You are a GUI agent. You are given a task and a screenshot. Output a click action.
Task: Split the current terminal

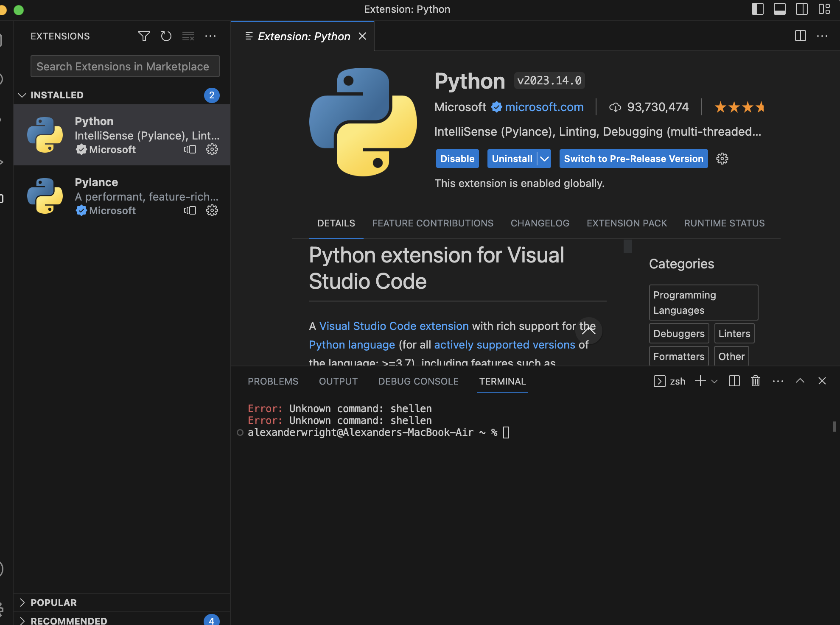(x=734, y=381)
